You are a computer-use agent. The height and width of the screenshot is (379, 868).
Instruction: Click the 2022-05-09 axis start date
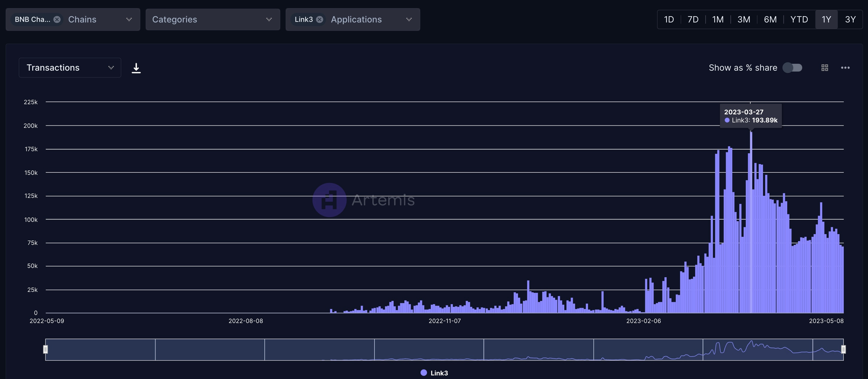[x=47, y=321]
